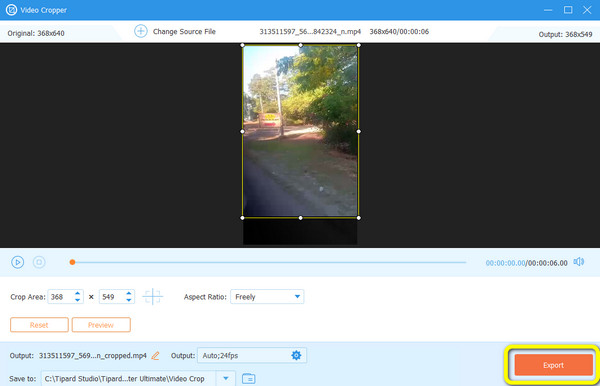This screenshot has height=386, width=600.
Task: Click the Output: 368x549 label
Action: point(565,34)
